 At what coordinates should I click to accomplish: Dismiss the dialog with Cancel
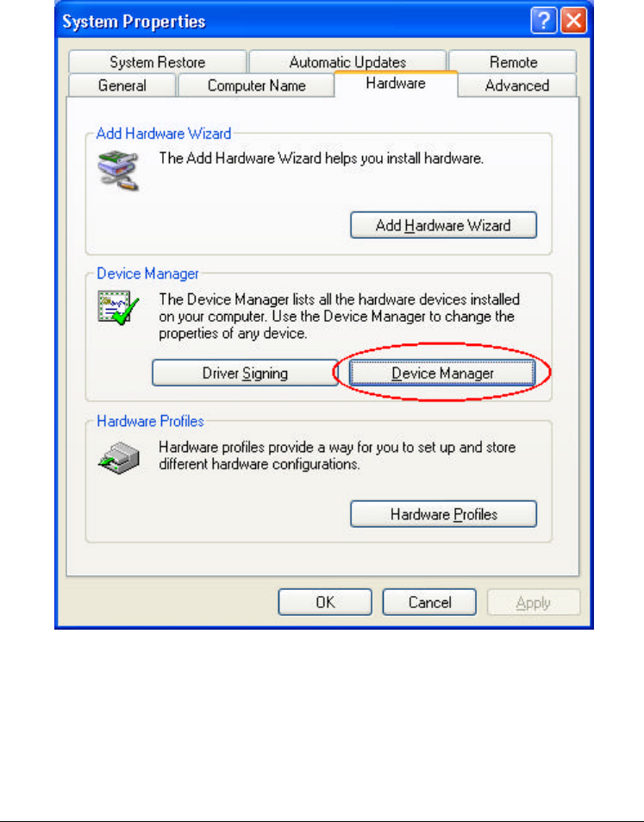click(x=429, y=602)
